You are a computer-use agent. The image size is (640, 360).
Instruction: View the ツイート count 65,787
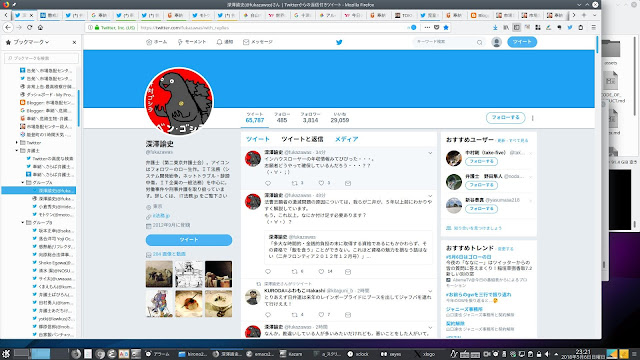click(x=255, y=118)
